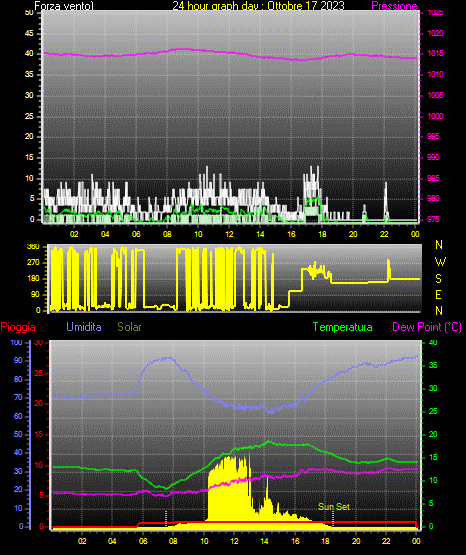Click the red rain axis value '15'
The image size is (466, 555).
point(39,434)
